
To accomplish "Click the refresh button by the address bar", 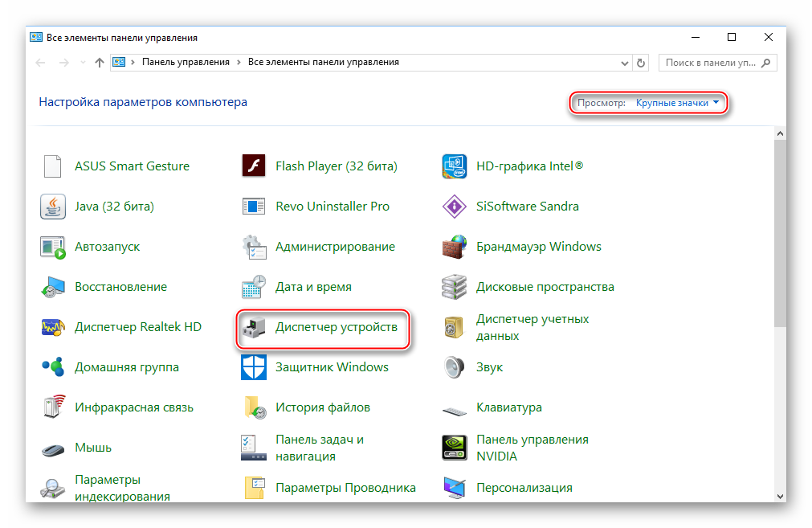I will (641, 62).
